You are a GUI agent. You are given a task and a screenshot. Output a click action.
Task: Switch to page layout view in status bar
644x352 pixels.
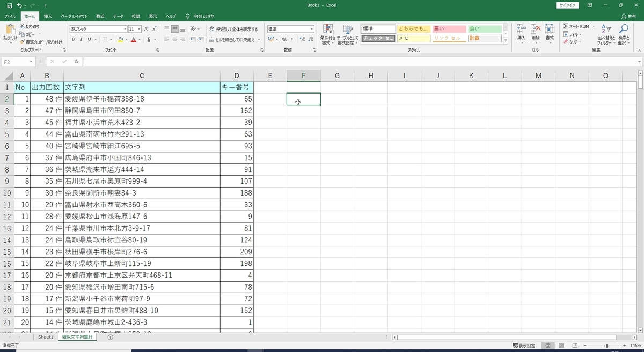(x=560, y=346)
